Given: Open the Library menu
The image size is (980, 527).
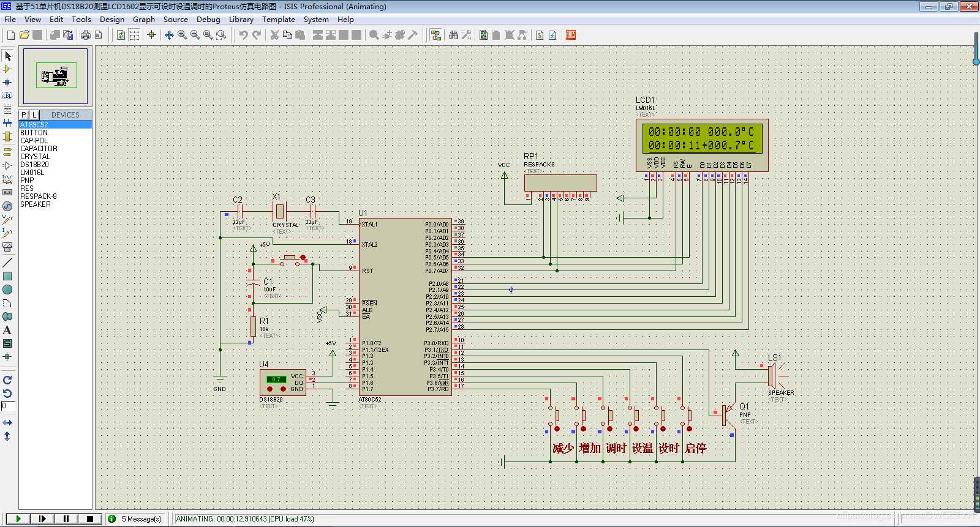Looking at the screenshot, I should point(241,19).
